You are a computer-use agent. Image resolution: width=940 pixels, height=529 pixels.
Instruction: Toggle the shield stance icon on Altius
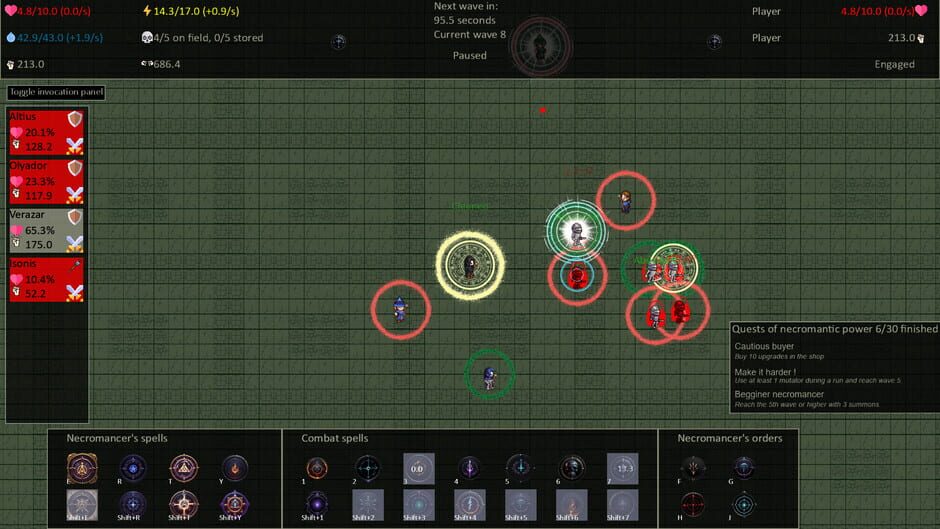tap(74, 120)
